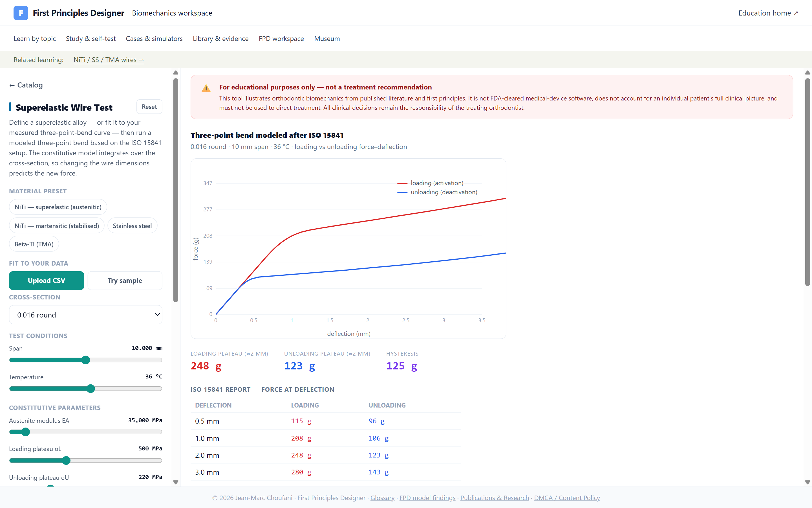
Task: Click the main page scroll-down arrow
Action: tap(808, 482)
